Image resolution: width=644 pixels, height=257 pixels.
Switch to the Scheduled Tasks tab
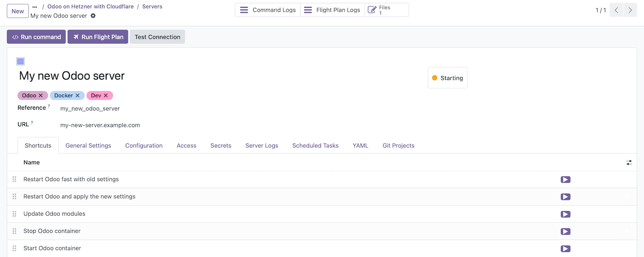315,145
